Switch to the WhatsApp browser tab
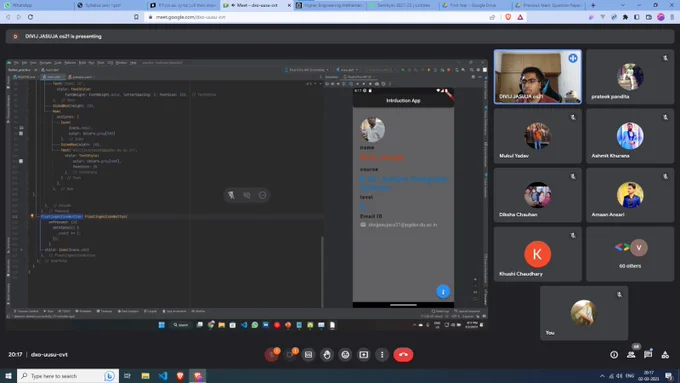Viewport: 680px width, 383px height. tap(36, 5)
